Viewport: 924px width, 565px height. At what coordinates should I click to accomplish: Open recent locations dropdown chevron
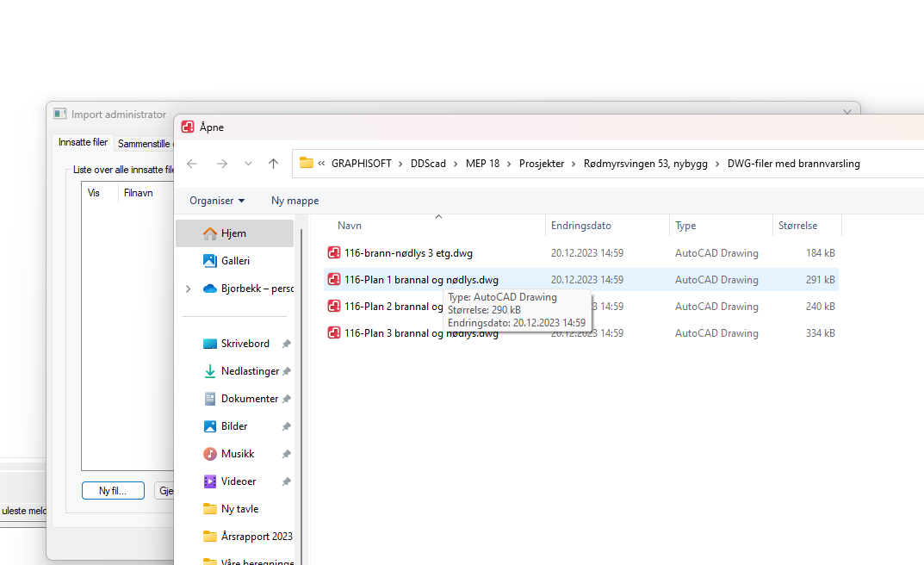point(248,164)
